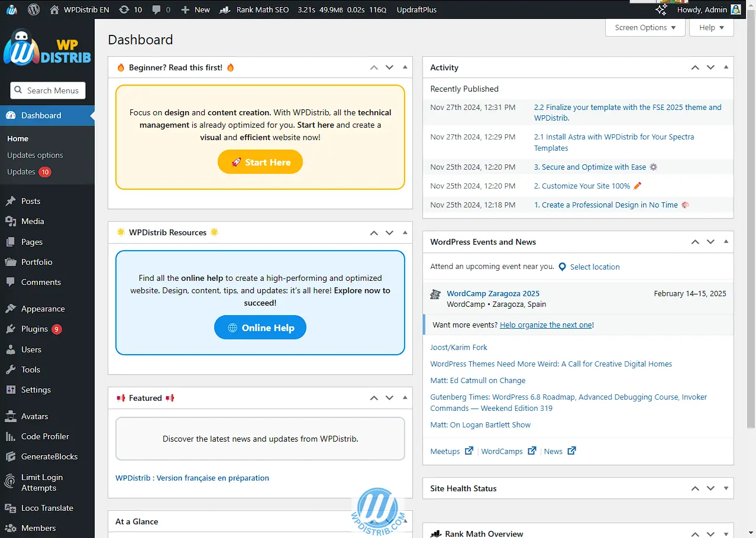Screen dimensions: 756x538
Task: Collapse the WordPress Events and News panel
Action: tap(726, 242)
